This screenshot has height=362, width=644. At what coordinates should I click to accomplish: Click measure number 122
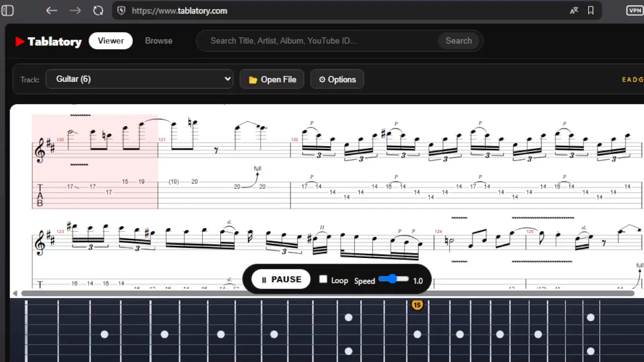[x=295, y=139]
